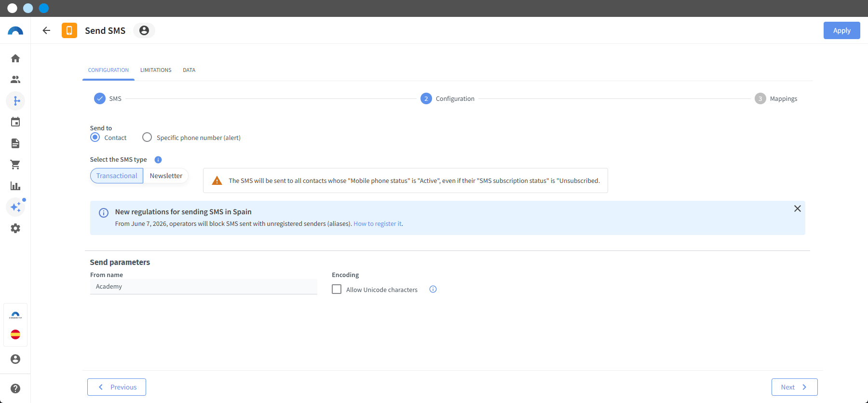Viewport: 868px width, 403px height.
Task: Dismiss the Spain SMS regulations notice
Action: (x=797, y=208)
